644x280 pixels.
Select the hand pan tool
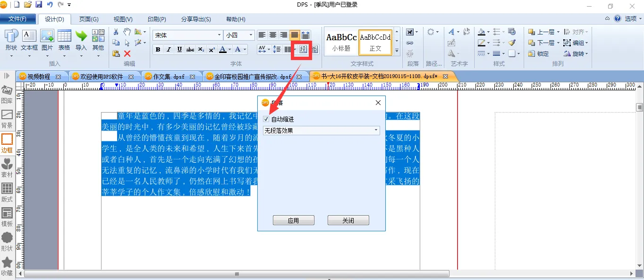[x=127, y=32]
